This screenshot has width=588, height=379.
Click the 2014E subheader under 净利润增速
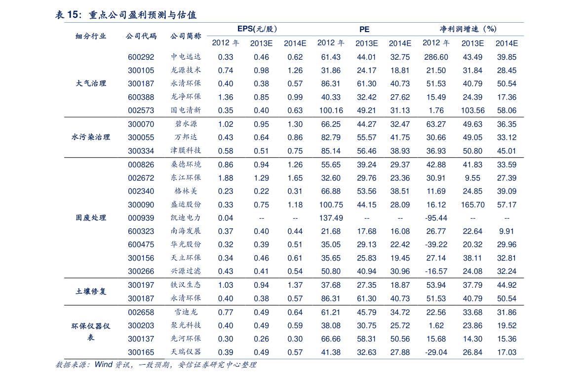(x=507, y=43)
